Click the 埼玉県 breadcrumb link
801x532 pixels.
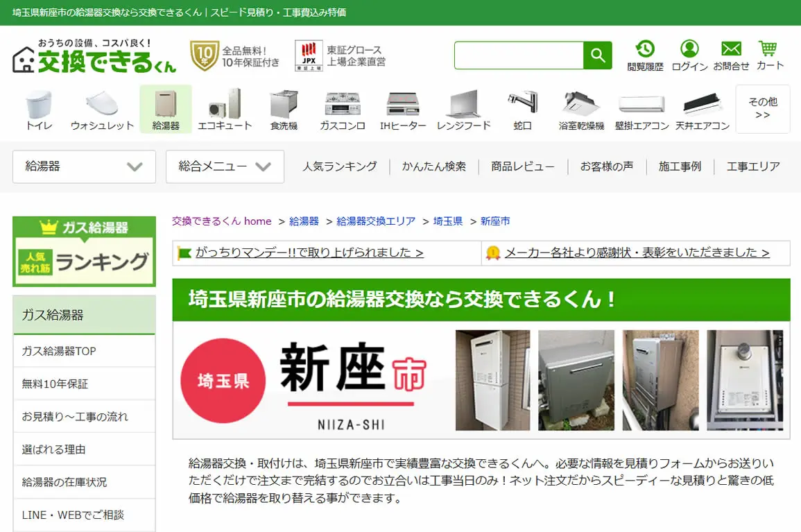[448, 221]
